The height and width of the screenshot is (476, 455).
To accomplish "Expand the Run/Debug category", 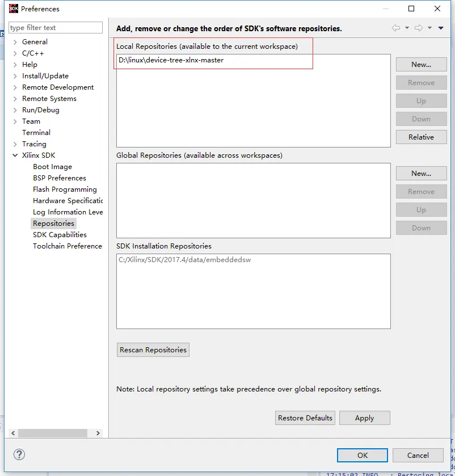I will (x=15, y=110).
